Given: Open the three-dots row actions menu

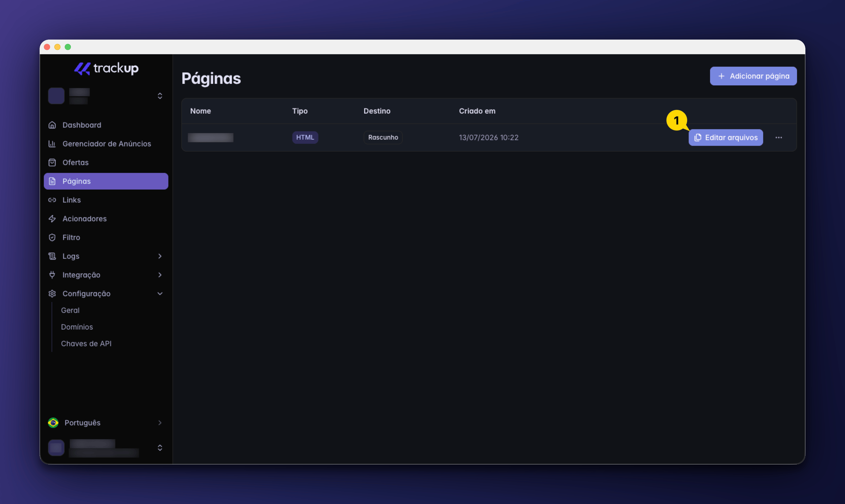Looking at the screenshot, I should 779,138.
